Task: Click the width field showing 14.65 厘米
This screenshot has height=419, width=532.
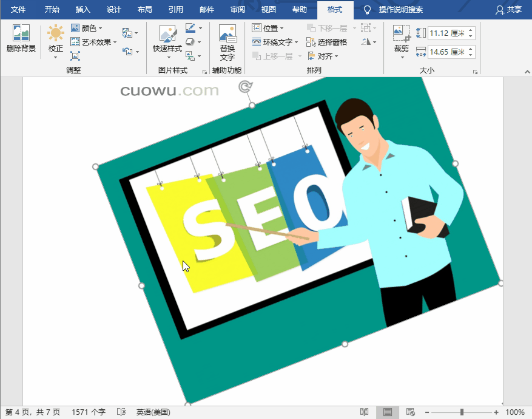Action: (x=447, y=52)
